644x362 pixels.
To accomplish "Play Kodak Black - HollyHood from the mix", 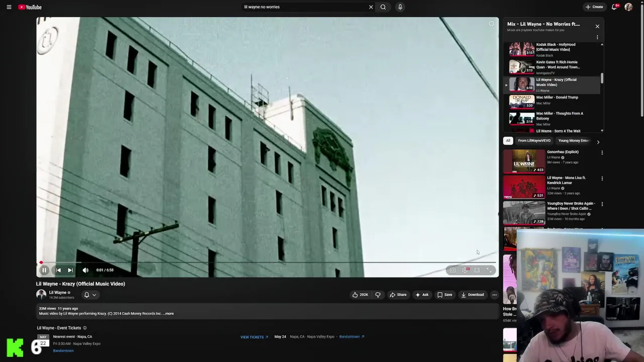I will [x=552, y=50].
